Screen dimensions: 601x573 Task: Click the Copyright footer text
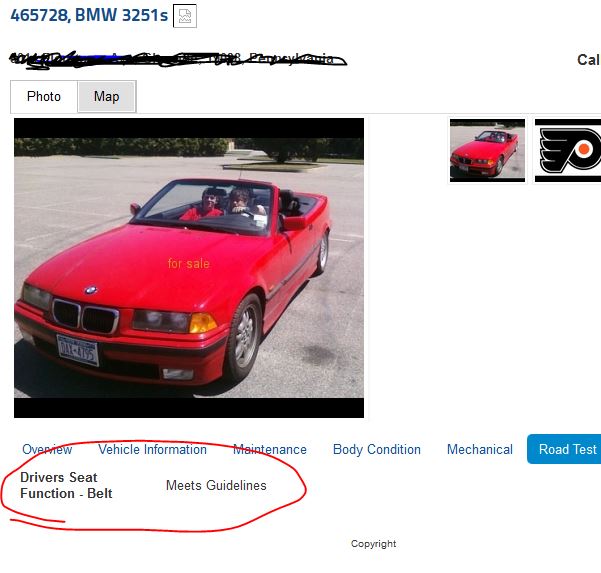click(x=374, y=544)
